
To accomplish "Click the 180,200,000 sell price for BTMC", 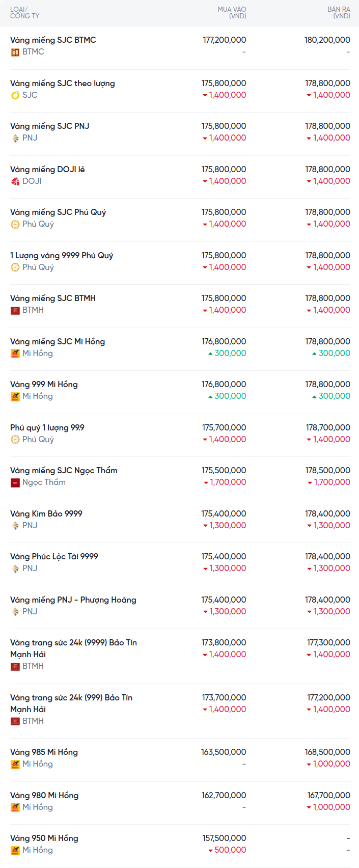I will pyautogui.click(x=327, y=40).
